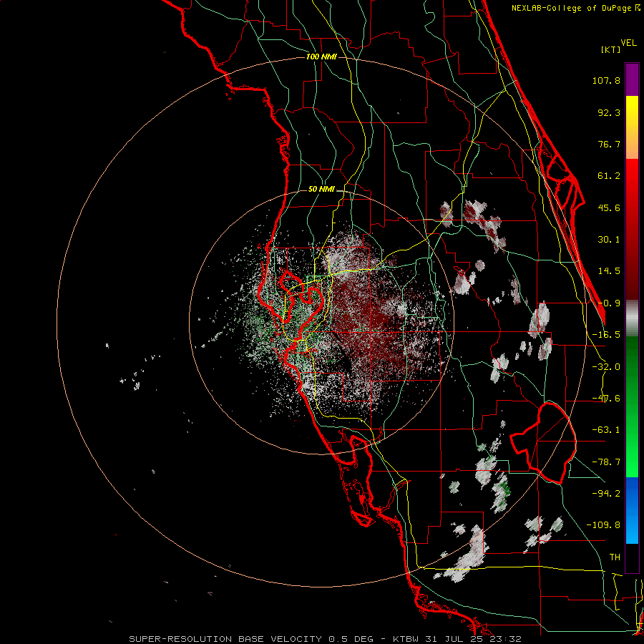Pick the gray segment of the color bar
The width and height of the screenshot is (644, 644).
(632, 318)
